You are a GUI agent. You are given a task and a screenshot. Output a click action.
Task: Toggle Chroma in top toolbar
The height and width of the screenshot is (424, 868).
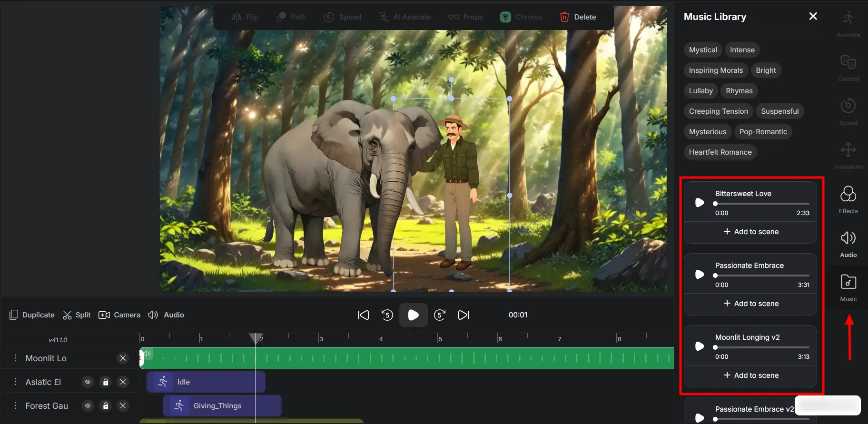pos(521,17)
